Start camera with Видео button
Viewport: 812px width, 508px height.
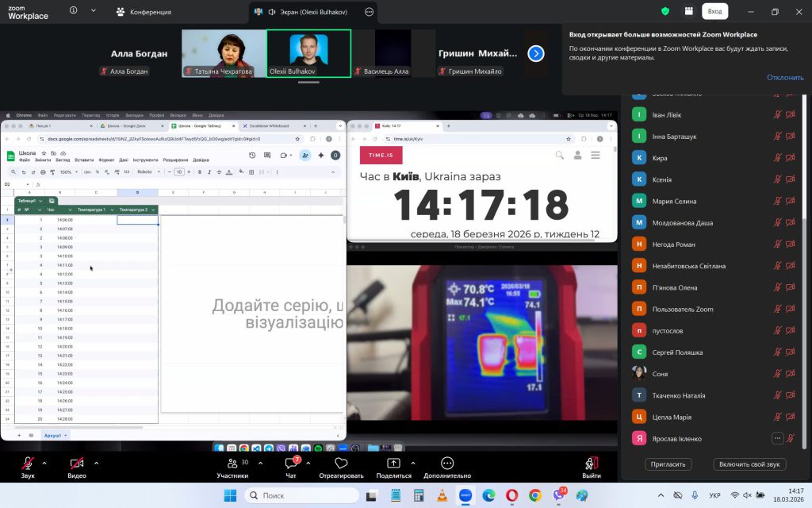pyautogui.click(x=77, y=467)
